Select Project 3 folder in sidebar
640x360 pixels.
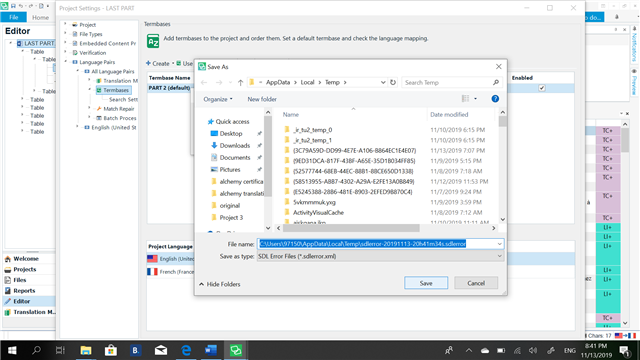pyautogui.click(x=231, y=218)
